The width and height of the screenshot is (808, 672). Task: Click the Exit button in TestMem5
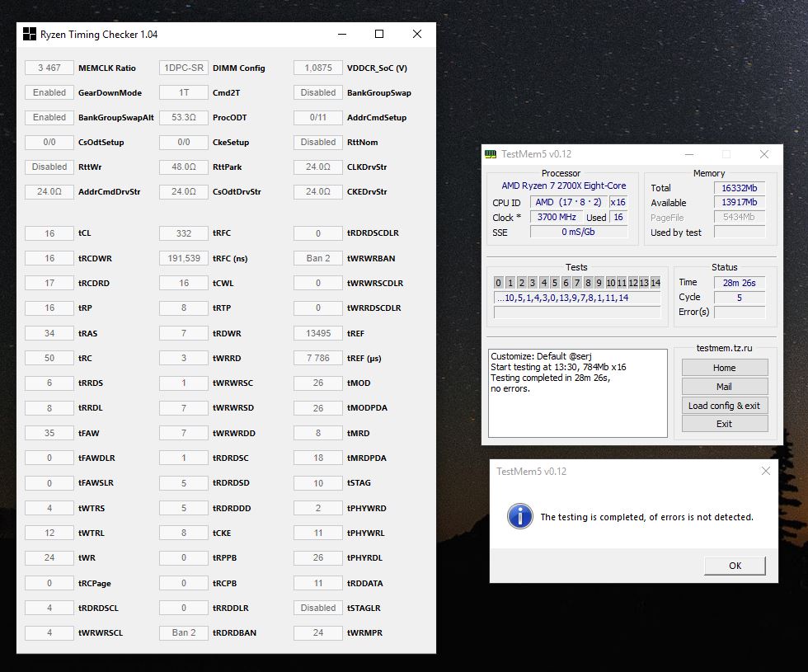pos(725,424)
